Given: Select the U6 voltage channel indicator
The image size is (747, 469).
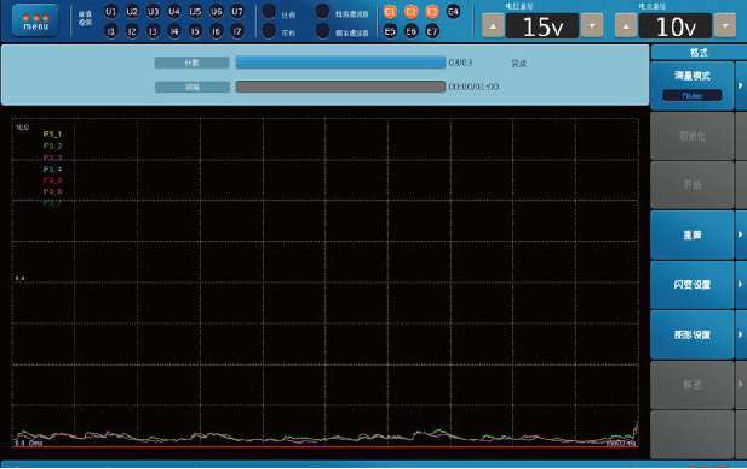Looking at the screenshot, I should coord(216,12).
